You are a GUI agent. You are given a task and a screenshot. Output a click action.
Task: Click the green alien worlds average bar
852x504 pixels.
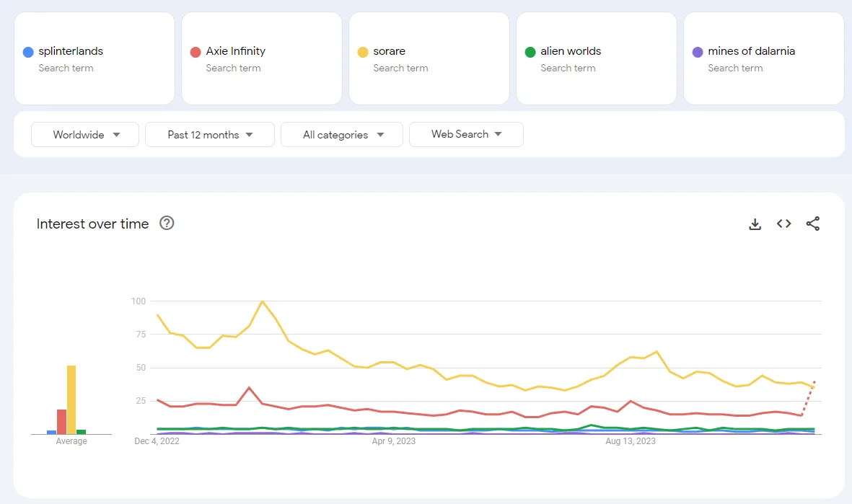(x=81, y=432)
